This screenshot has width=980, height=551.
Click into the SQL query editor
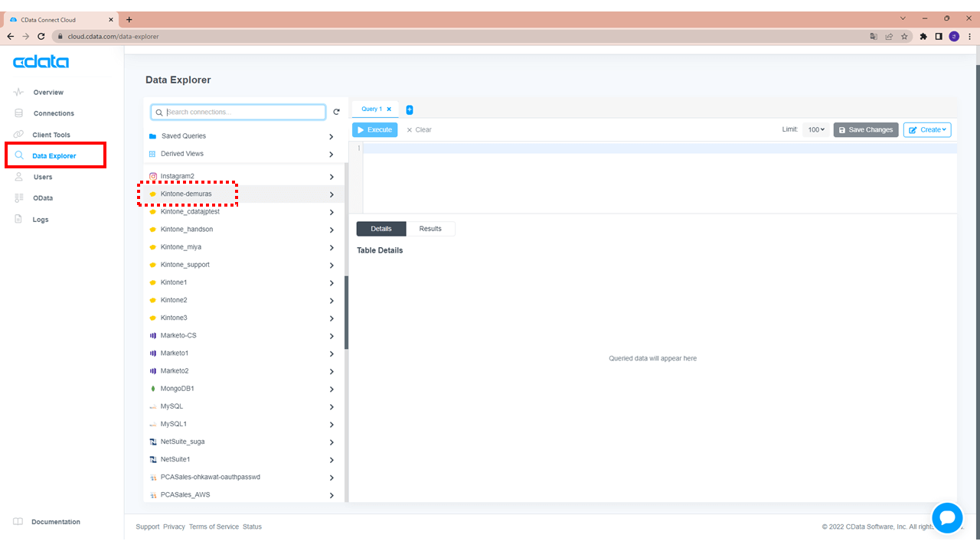click(x=659, y=178)
